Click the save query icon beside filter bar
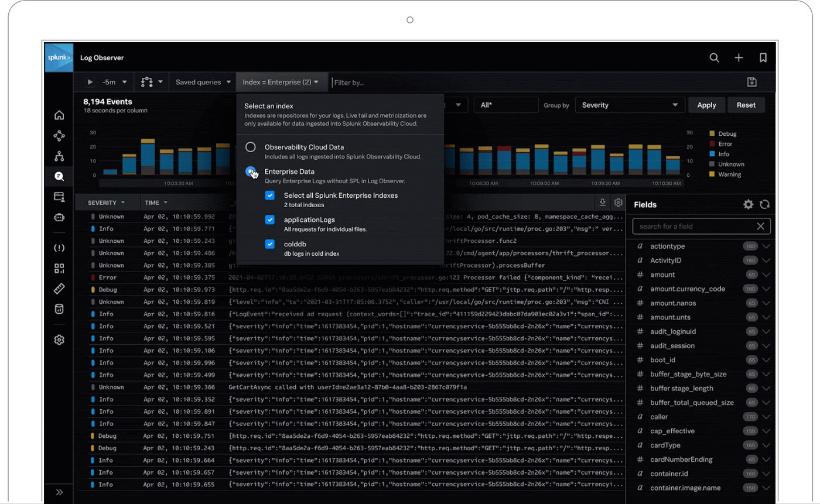820x504 pixels. coord(751,82)
